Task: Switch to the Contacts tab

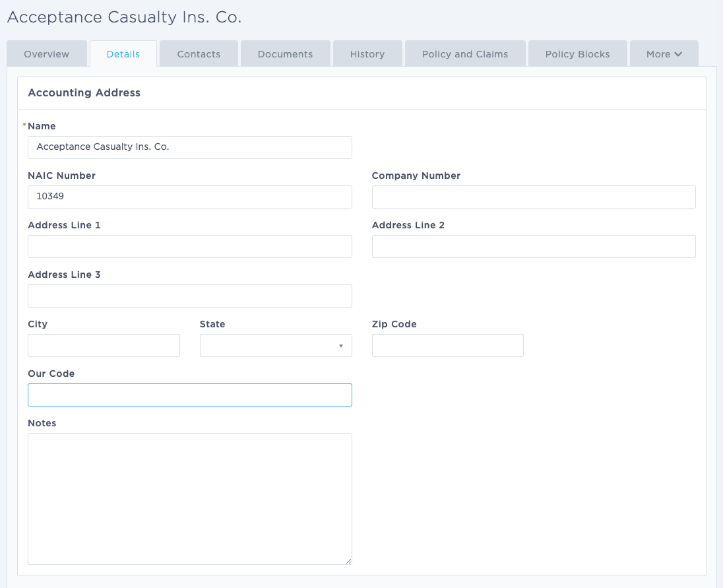Action: [199, 54]
